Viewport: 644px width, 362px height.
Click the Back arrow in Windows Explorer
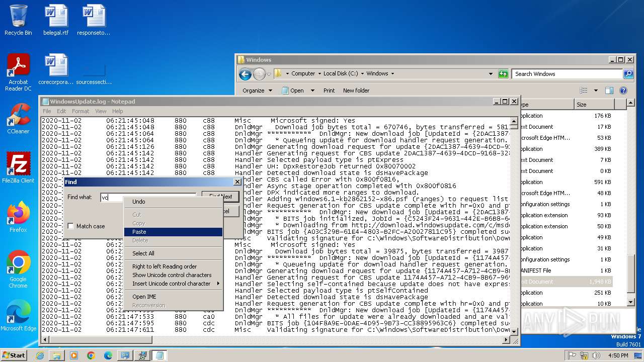[245, 74]
